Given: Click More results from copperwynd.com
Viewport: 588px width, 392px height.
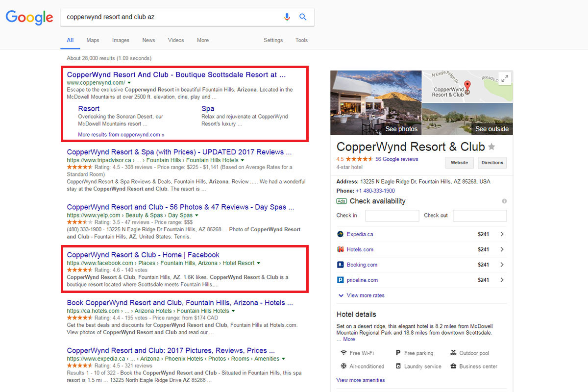Looking at the screenshot, I should (121, 134).
